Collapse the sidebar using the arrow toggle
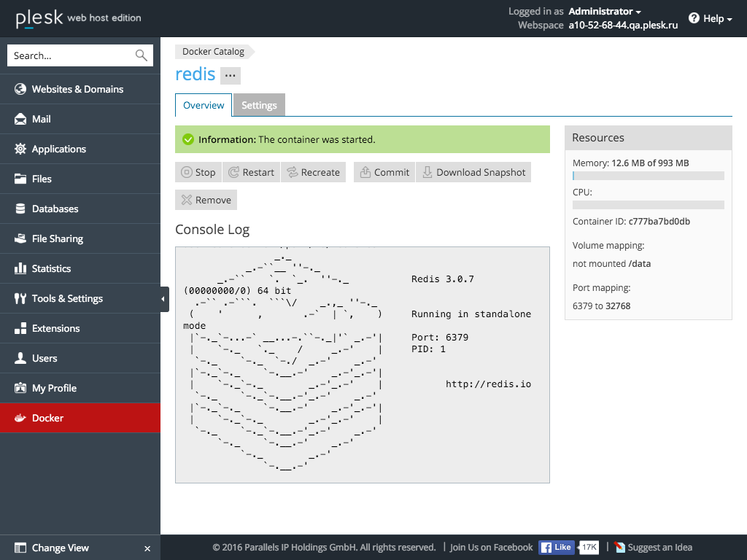This screenshot has width=747, height=560. (163, 298)
